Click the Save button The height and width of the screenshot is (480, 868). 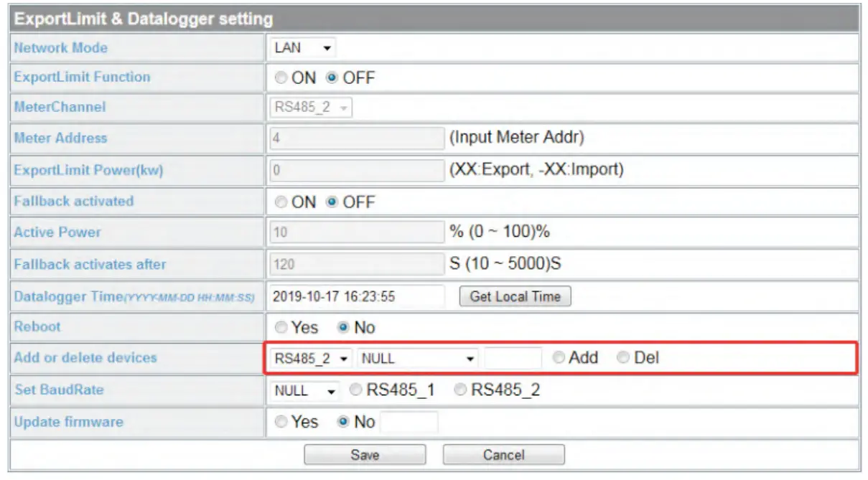click(x=365, y=455)
